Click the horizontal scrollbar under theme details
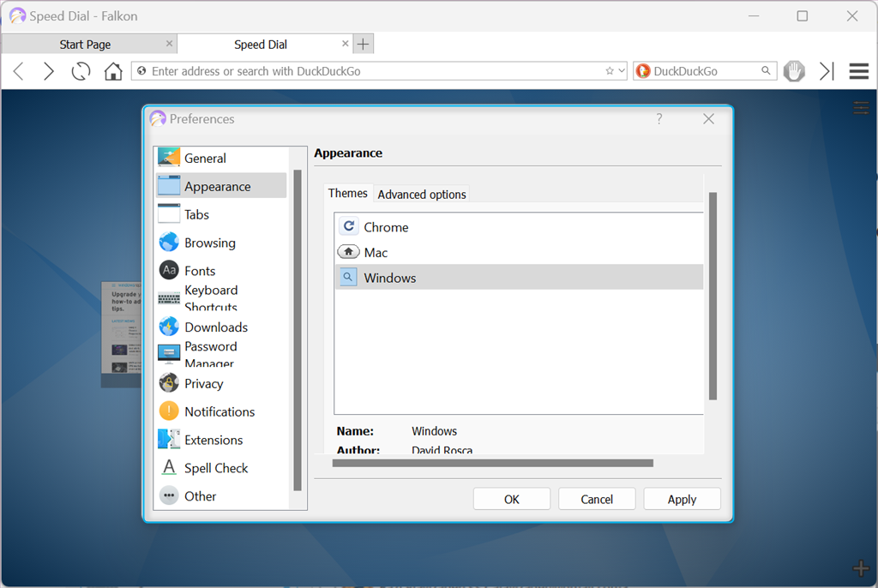878x588 pixels. coord(493,463)
